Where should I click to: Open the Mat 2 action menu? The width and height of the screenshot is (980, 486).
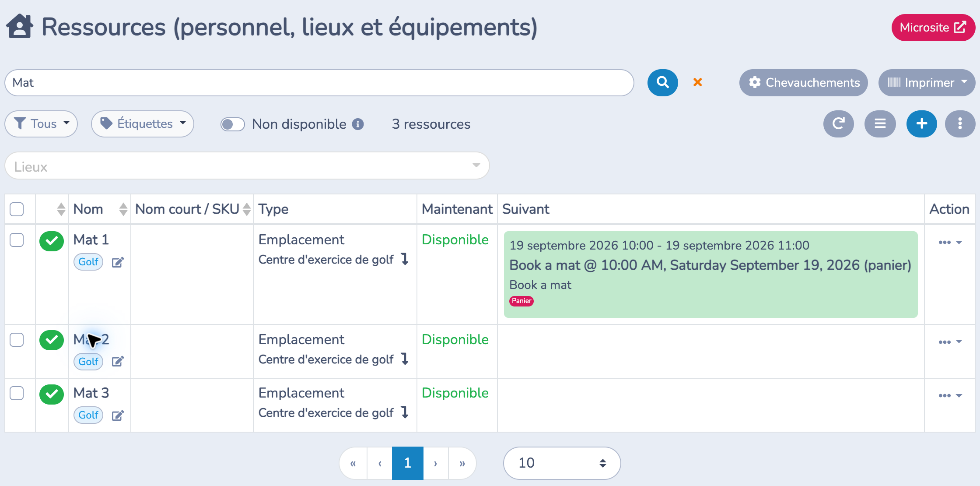coord(950,342)
